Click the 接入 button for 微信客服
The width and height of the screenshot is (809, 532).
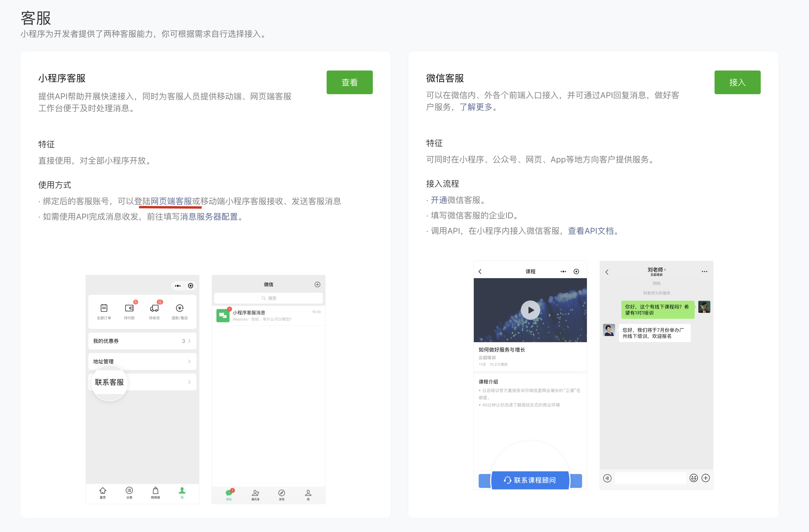[737, 82]
